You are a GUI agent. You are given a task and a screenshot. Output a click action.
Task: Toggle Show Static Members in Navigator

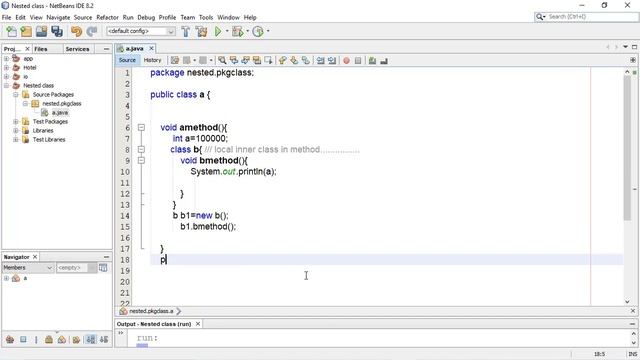[x=36, y=339]
